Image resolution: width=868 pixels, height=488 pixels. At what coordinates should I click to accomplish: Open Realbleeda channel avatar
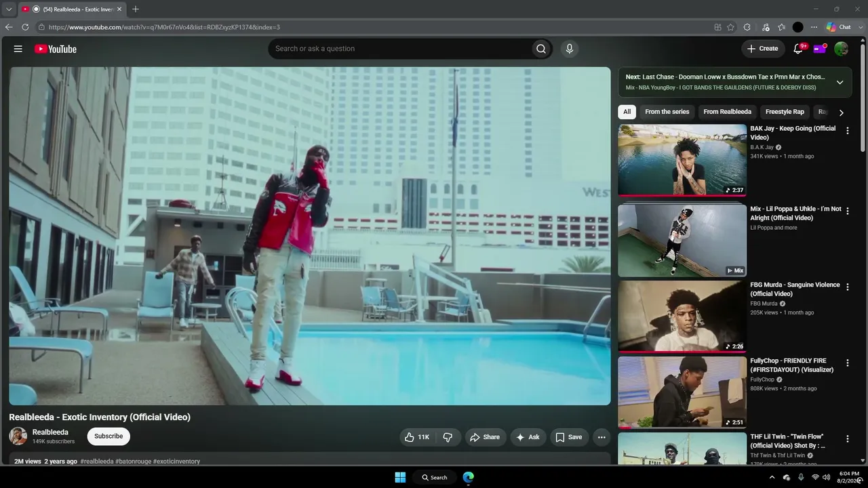click(x=18, y=436)
